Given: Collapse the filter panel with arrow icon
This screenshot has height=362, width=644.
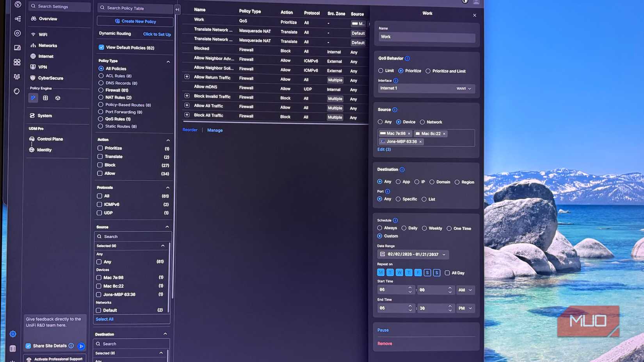Looking at the screenshot, I should [x=178, y=9].
